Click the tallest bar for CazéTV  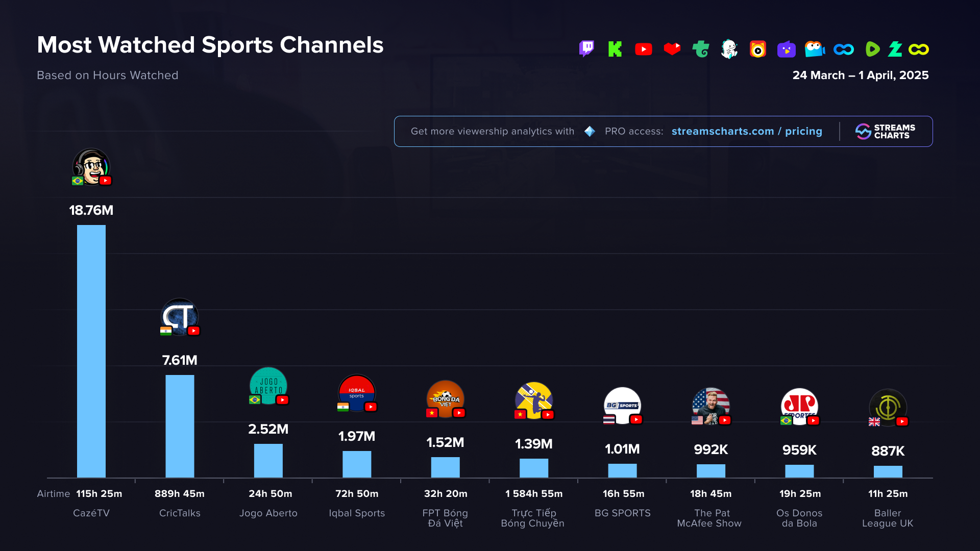coord(91,352)
